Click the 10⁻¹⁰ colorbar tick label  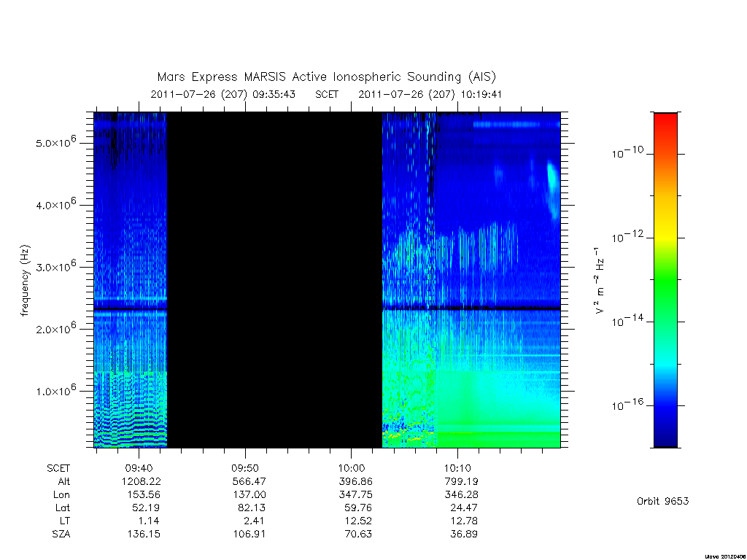tap(627, 152)
